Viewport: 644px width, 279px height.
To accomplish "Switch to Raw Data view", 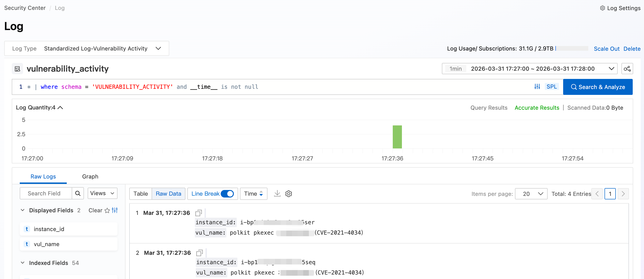I will click(168, 194).
